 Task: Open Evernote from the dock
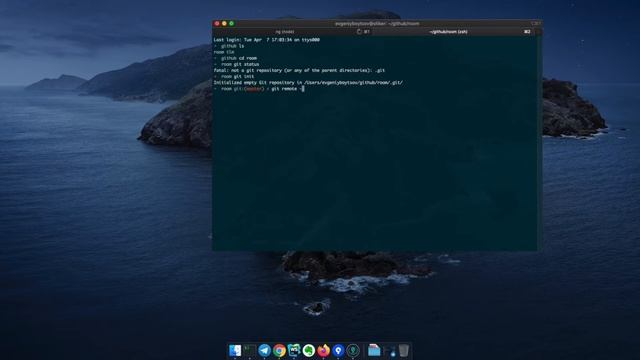click(x=309, y=350)
